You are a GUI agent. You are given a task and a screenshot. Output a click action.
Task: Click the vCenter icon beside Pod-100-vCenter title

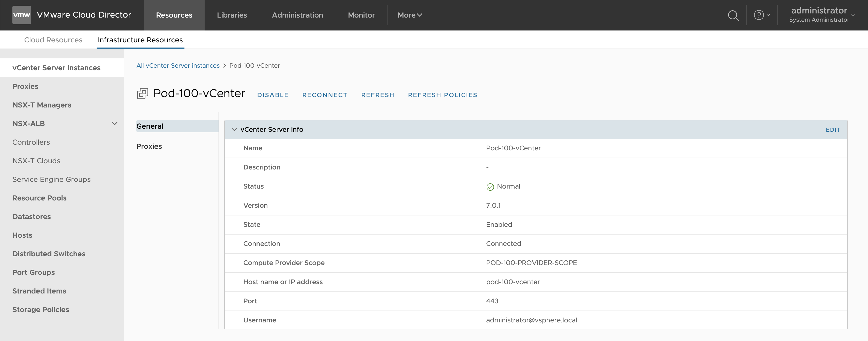[142, 93]
